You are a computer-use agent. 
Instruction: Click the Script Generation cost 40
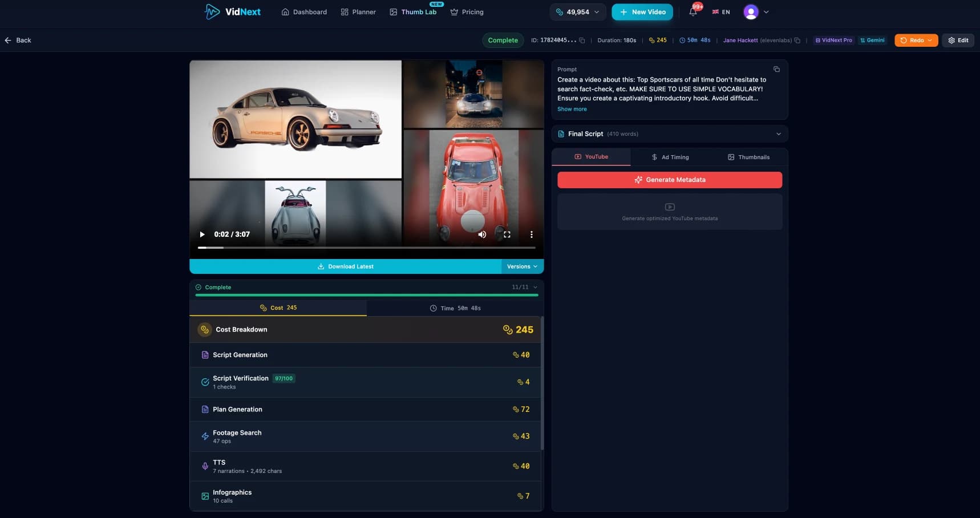[521, 355]
